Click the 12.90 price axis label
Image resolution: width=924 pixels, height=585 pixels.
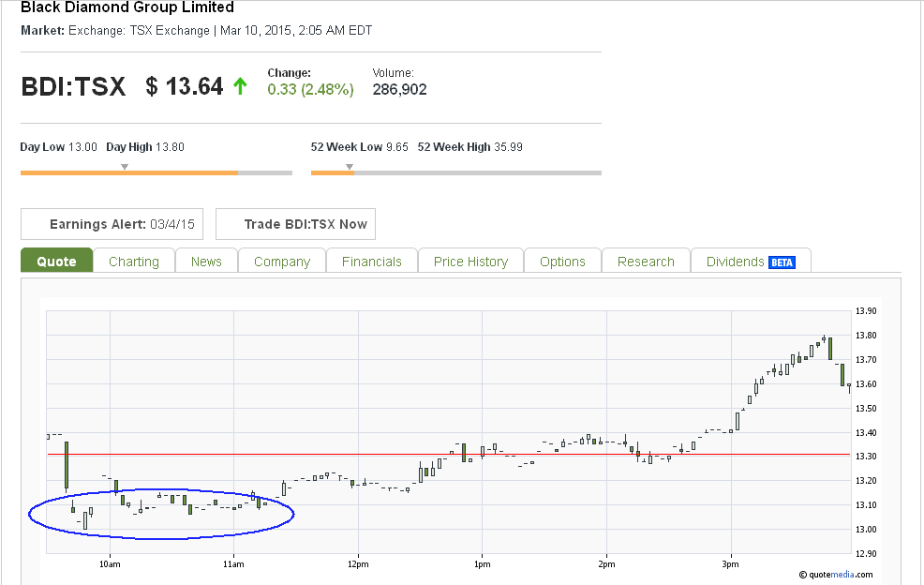click(866, 554)
